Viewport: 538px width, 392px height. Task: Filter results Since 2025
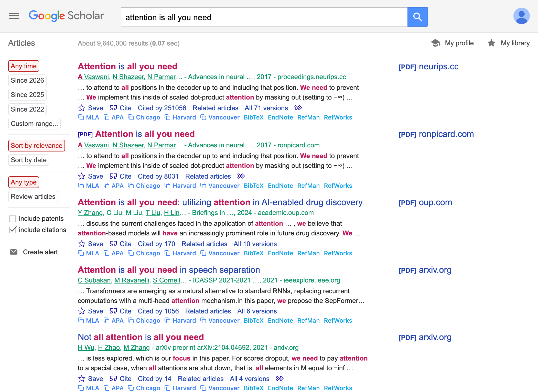coord(27,95)
